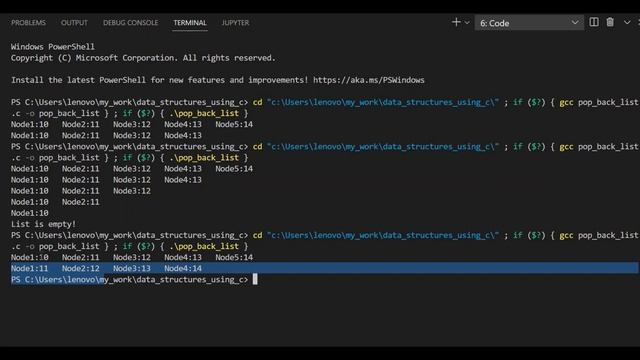Click the 'List is empty!' output line

click(43, 224)
